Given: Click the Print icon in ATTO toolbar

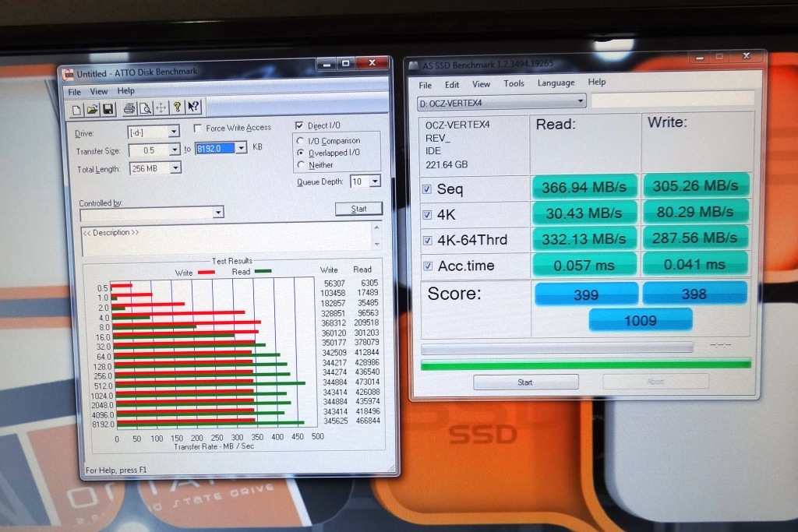Looking at the screenshot, I should (129, 108).
